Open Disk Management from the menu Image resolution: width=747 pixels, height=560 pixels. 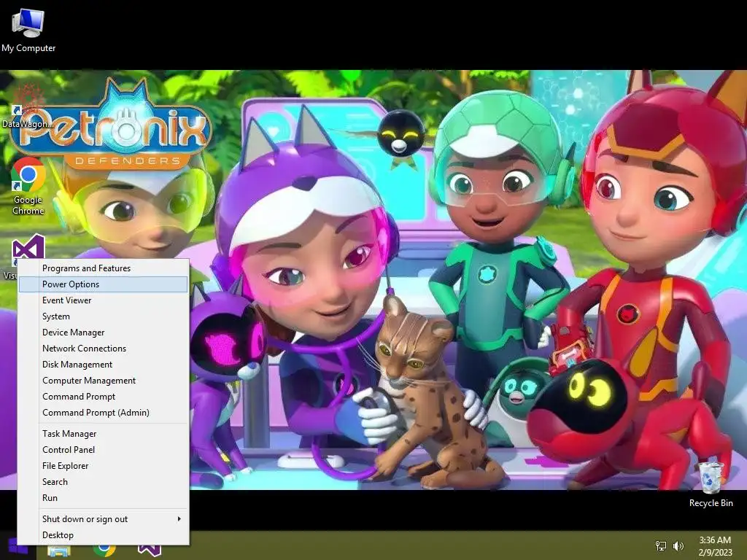104,365
